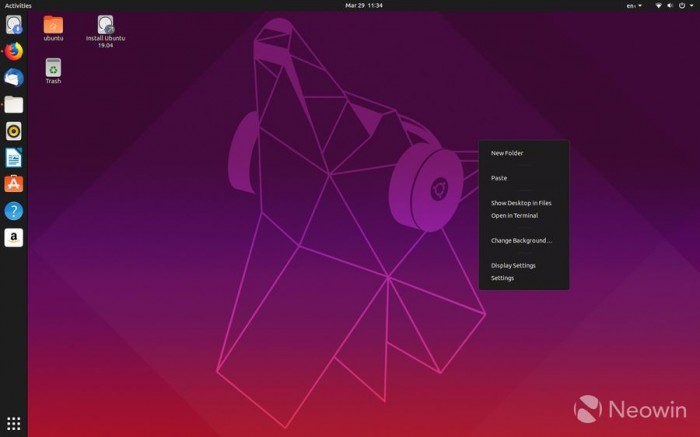Open the Help icon in the dock
This screenshot has width=700, height=437.
click(13, 211)
